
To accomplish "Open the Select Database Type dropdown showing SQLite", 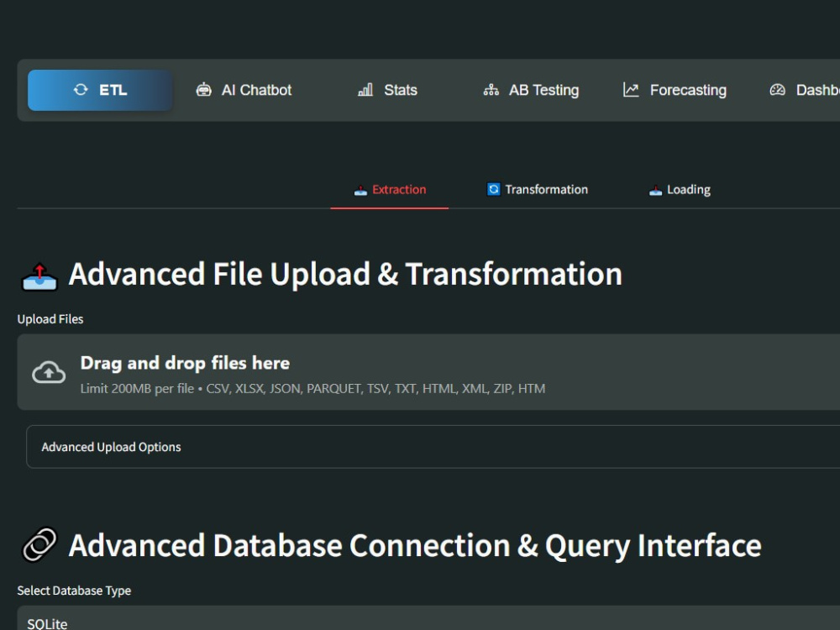I will coord(428,618).
